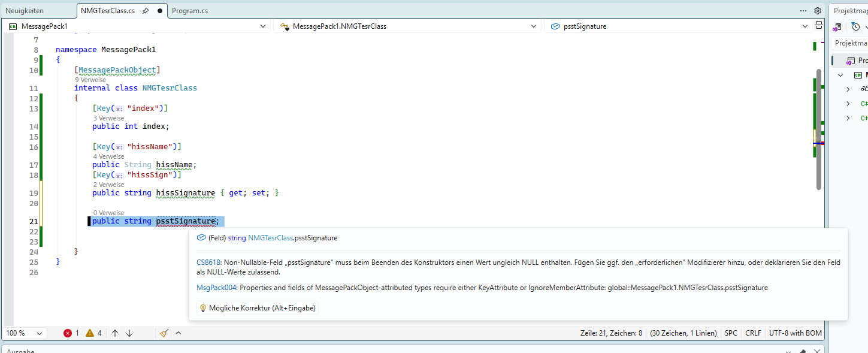This screenshot has height=353, width=868.
Task: Go to next issue with down arrow
Action: pyautogui.click(x=129, y=333)
